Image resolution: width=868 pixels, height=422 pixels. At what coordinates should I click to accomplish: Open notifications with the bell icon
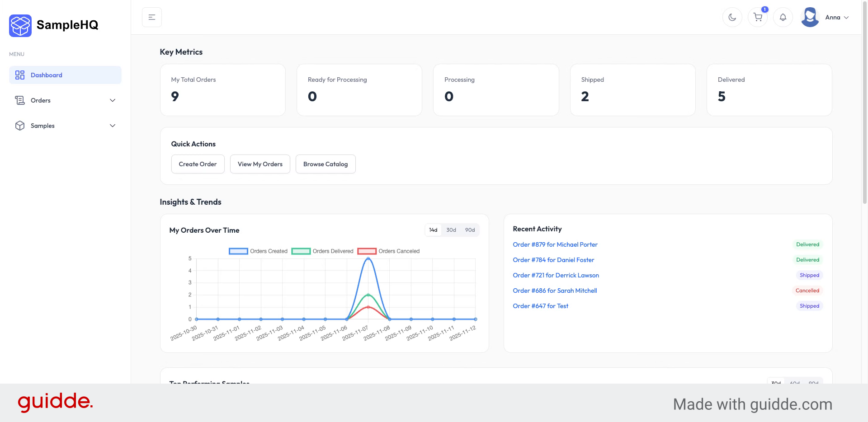coord(783,18)
